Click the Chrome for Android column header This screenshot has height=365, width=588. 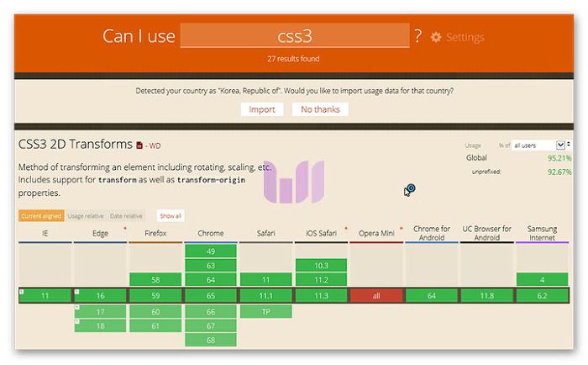(432, 233)
